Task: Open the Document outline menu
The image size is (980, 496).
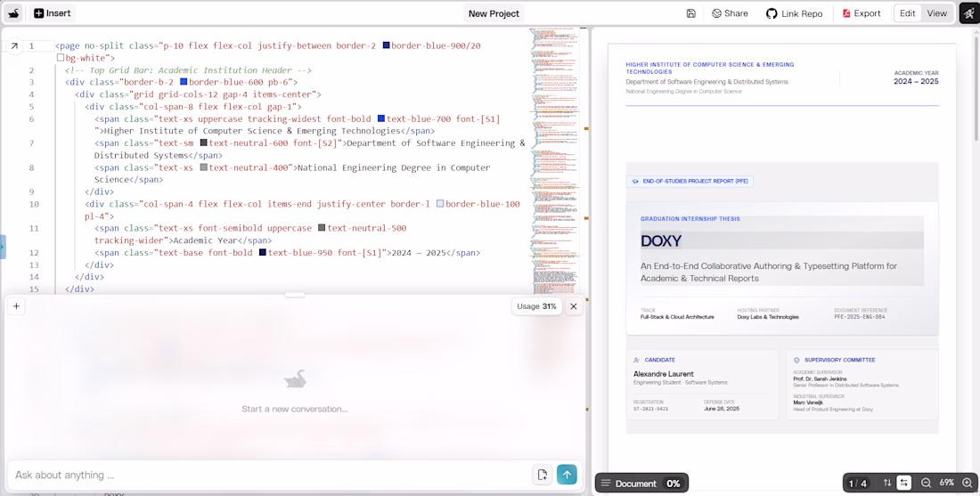Action: tap(629, 483)
